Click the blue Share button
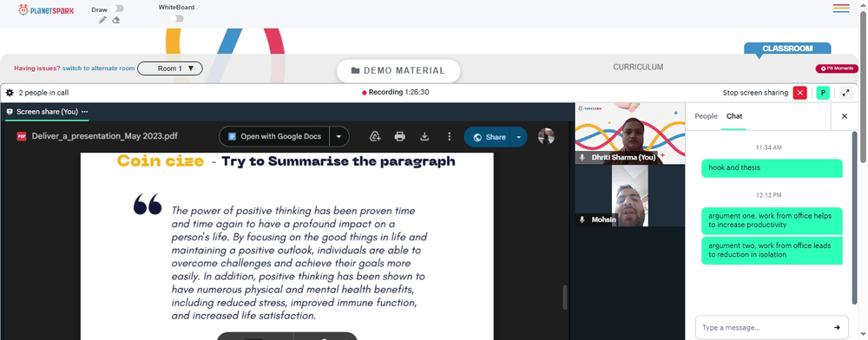 pos(487,137)
